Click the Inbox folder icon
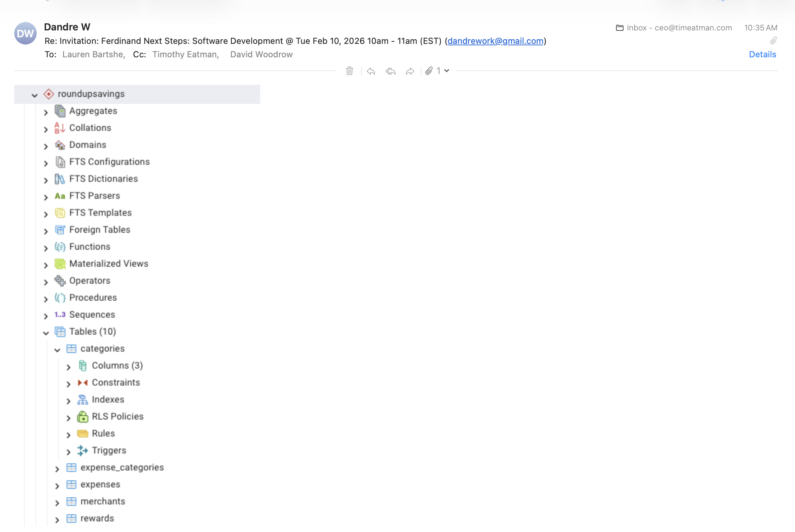 620,28
